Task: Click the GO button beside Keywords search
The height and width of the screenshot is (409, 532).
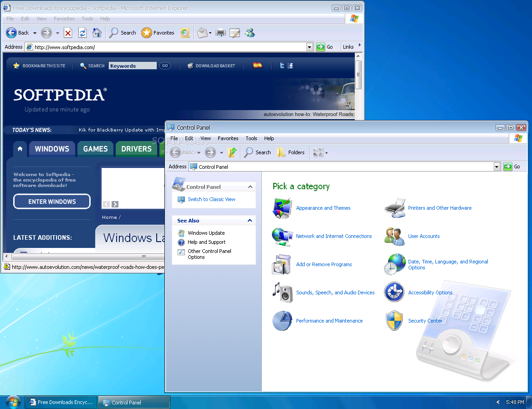Action: point(165,66)
